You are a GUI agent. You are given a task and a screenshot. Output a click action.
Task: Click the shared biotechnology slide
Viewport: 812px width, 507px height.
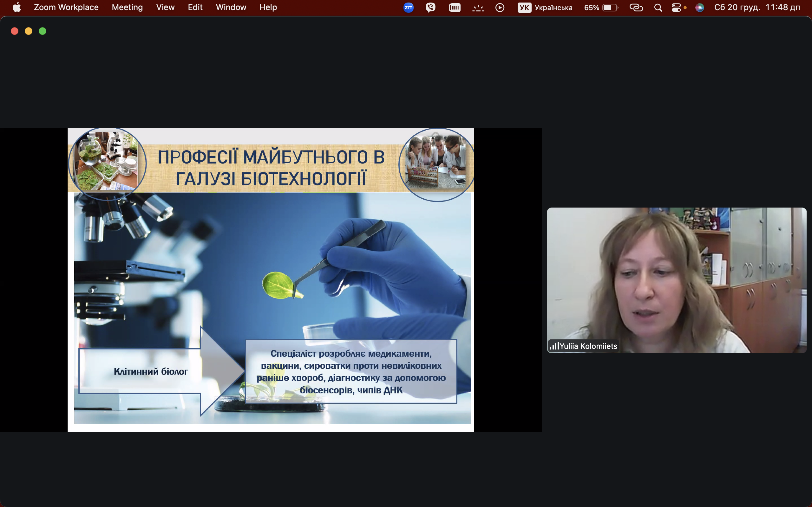271,280
